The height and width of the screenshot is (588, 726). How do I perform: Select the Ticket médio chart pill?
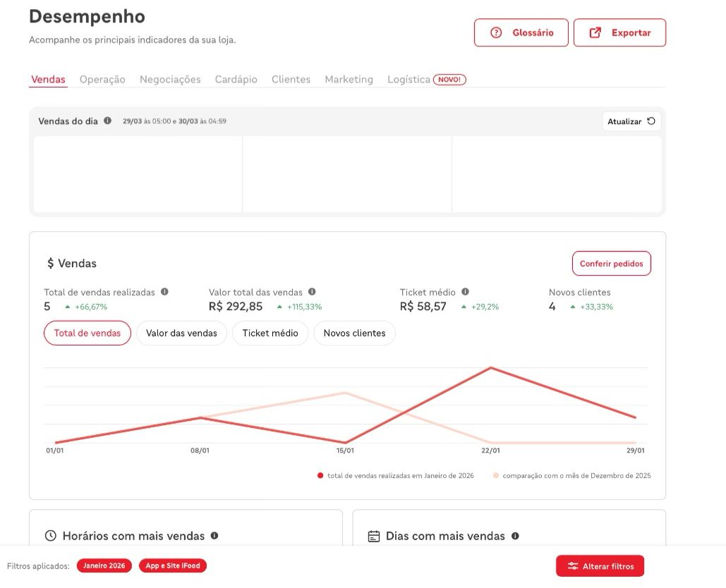270,333
